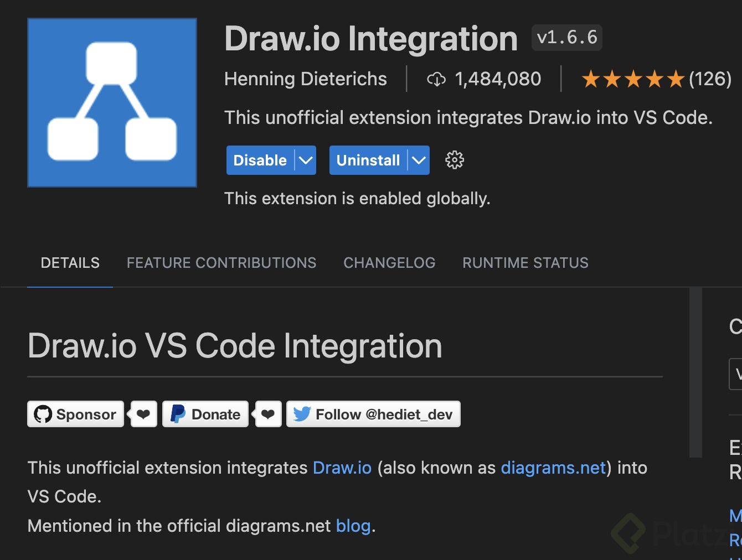The height and width of the screenshot is (560, 742).
Task: Show the Runtime Status tab
Action: [525, 263]
